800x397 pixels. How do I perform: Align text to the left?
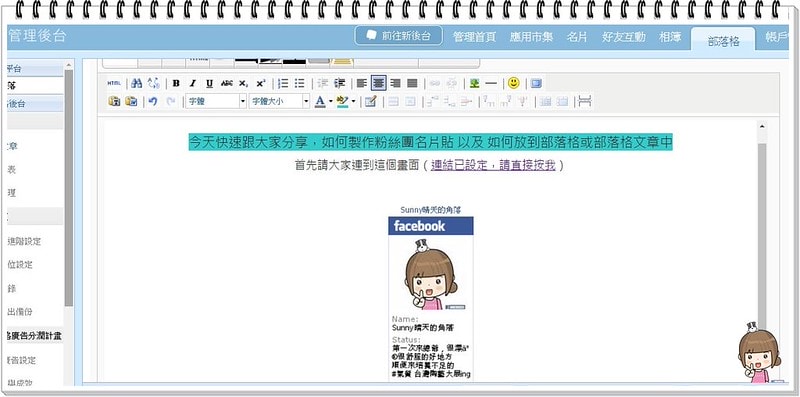(x=362, y=83)
